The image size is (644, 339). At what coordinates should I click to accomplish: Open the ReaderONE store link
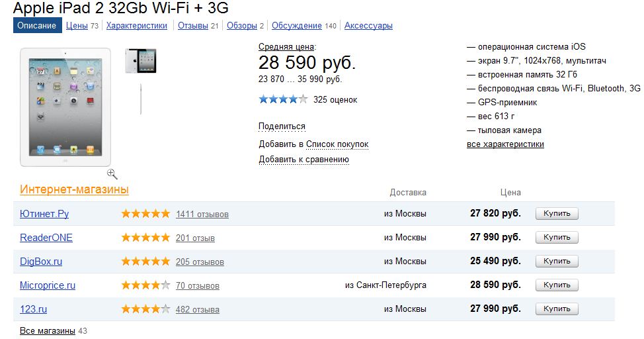coord(46,238)
